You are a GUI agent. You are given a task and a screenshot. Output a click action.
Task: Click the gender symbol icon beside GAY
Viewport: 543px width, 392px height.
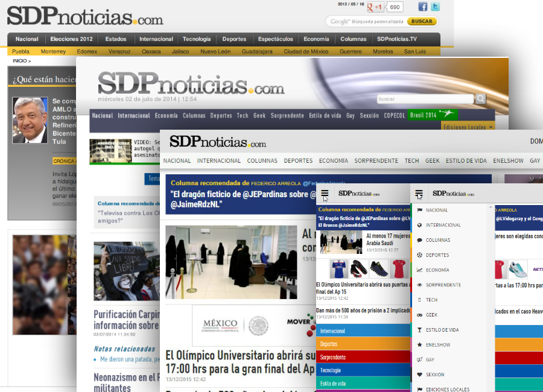420,360
